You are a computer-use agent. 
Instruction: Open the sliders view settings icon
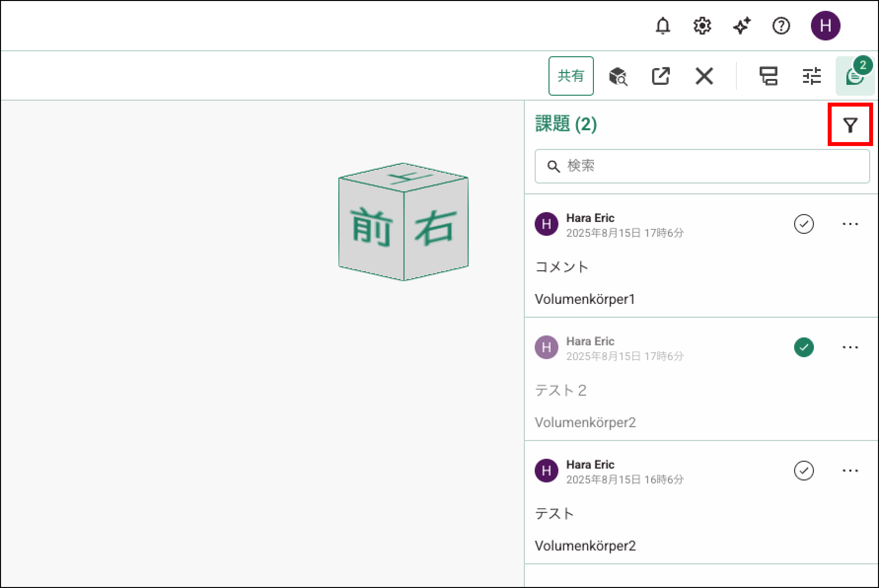pyautogui.click(x=811, y=76)
